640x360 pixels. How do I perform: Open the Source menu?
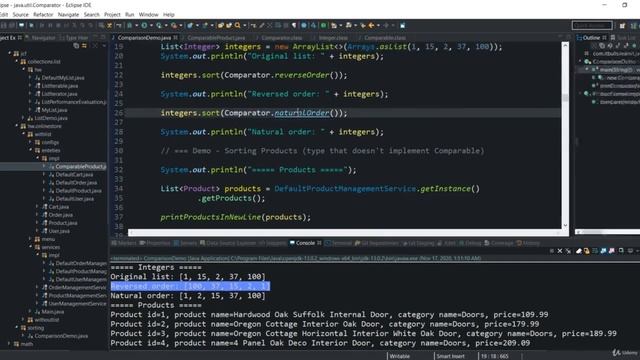click(20, 14)
